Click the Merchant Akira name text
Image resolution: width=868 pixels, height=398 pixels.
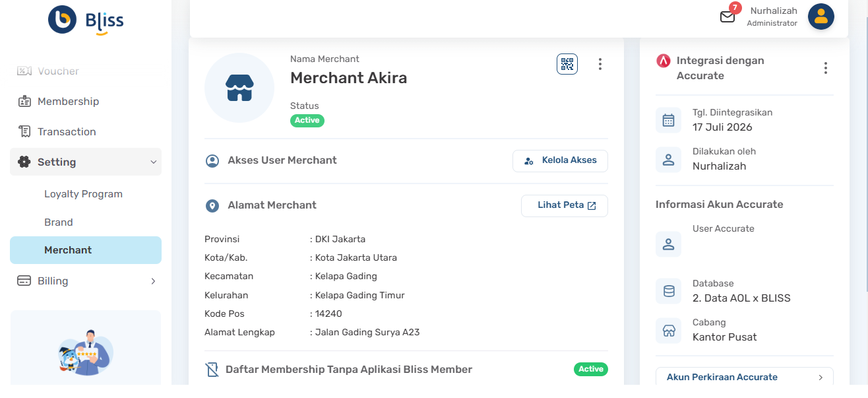pyautogui.click(x=348, y=78)
